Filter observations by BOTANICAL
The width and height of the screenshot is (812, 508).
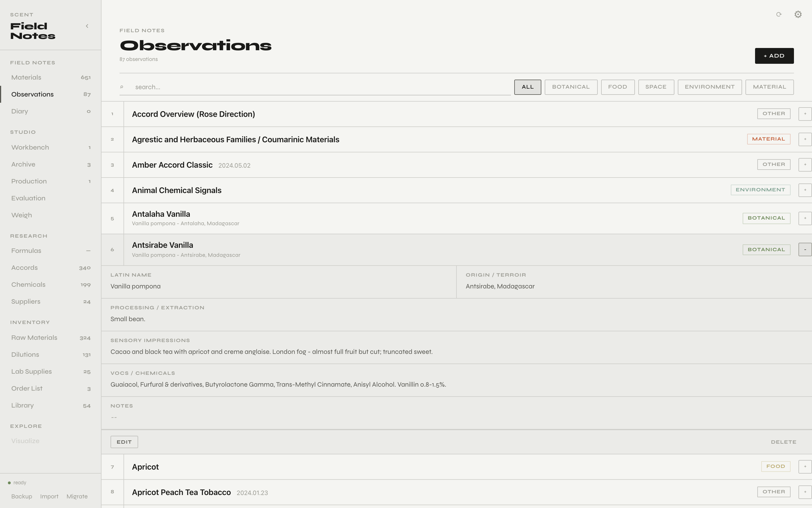(x=571, y=87)
